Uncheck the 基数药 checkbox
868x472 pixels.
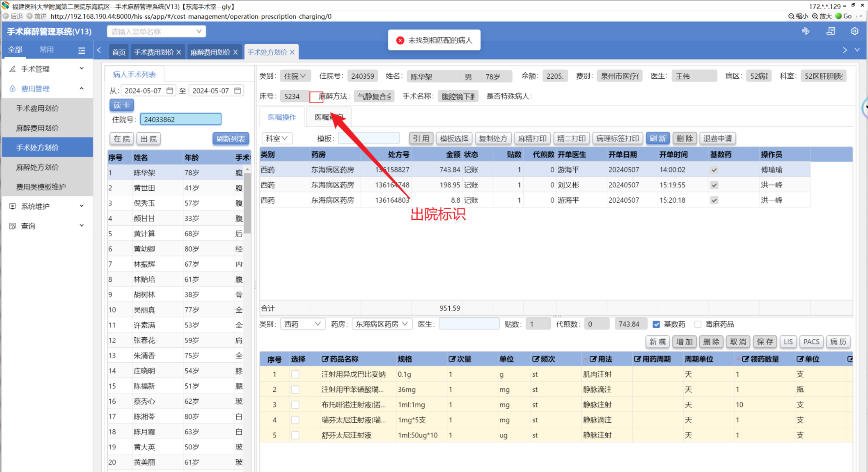(656, 324)
